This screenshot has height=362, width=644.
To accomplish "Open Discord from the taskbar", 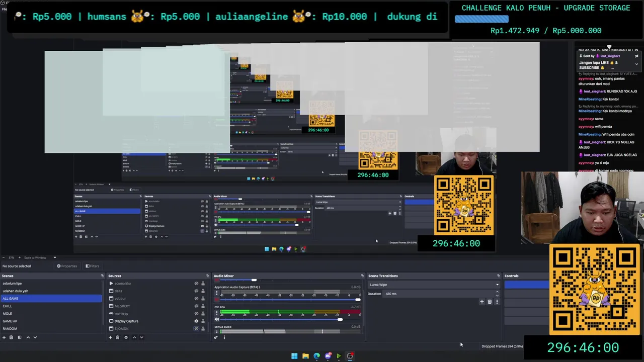I will pyautogui.click(x=328, y=356).
